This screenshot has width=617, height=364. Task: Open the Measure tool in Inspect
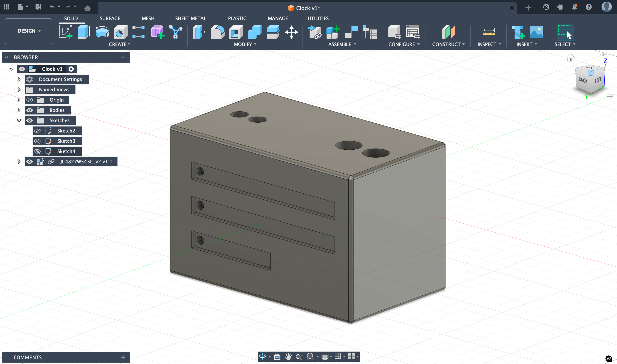pos(488,32)
